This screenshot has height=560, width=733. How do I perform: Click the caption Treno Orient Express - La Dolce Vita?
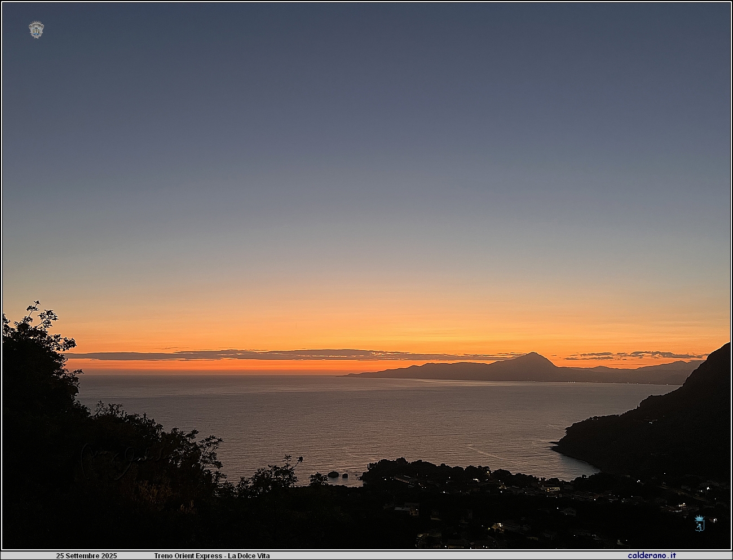(212, 556)
